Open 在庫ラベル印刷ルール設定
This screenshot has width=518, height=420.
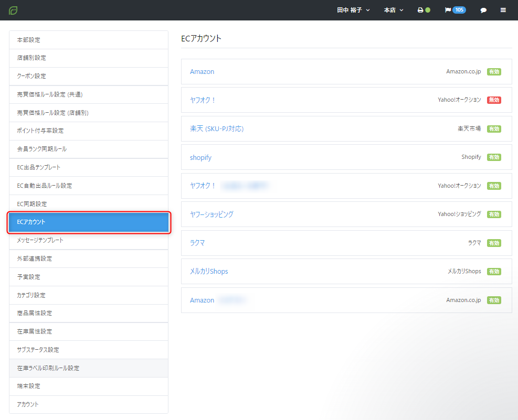coord(89,368)
